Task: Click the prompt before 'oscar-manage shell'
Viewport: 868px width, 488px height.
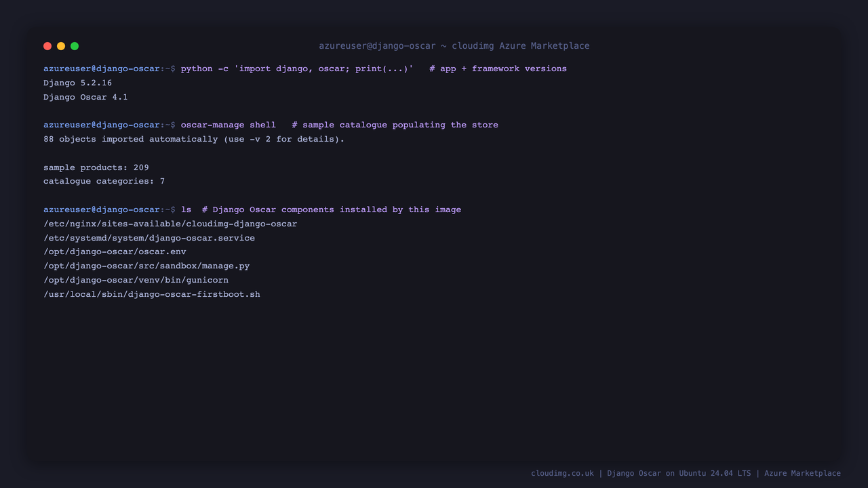Action: tap(109, 125)
